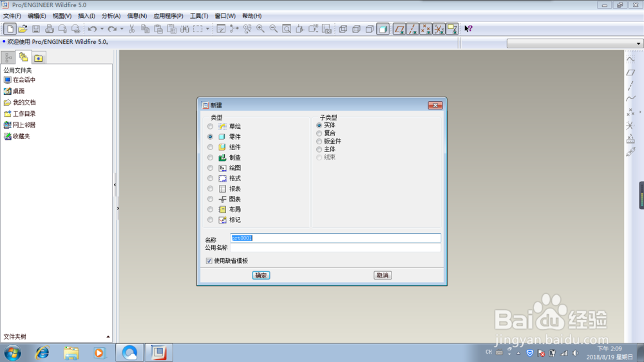Select the 主体 subtype radio button

[x=319, y=149]
